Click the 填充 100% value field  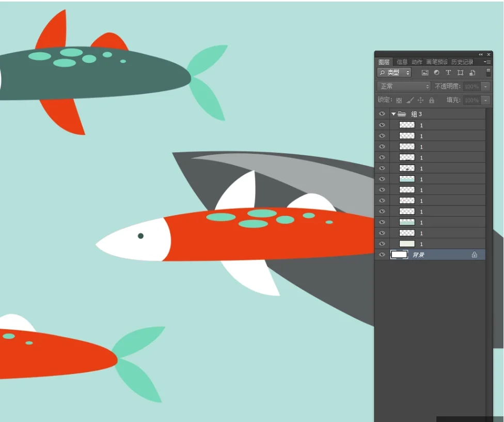tap(472, 100)
